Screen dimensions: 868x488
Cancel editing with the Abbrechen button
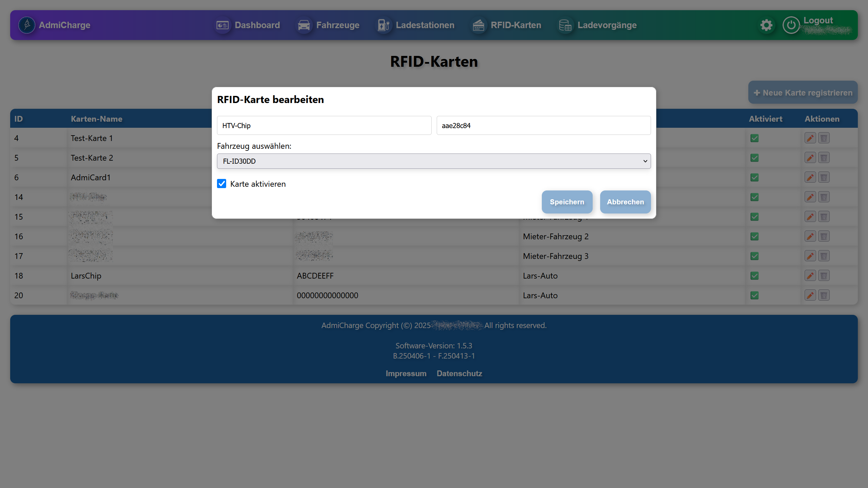click(x=625, y=202)
